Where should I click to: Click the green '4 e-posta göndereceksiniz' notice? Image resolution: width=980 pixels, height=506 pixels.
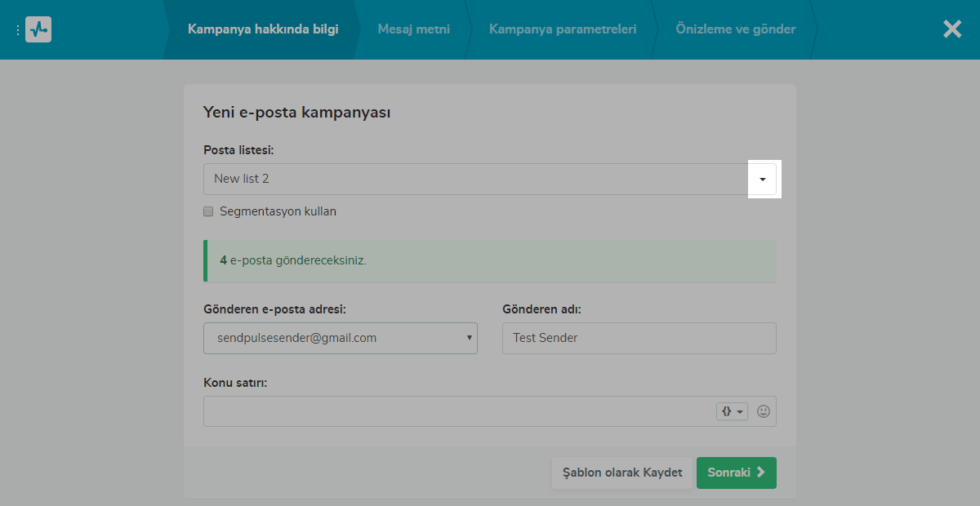point(490,261)
